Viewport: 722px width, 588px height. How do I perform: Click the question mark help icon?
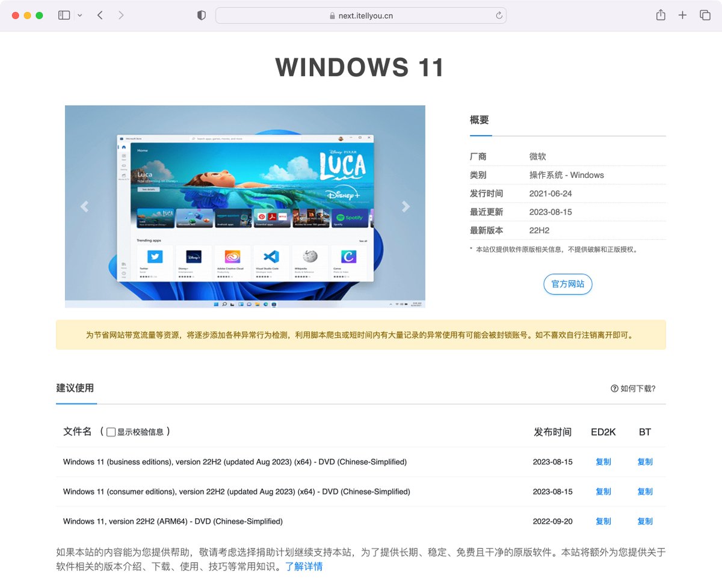(614, 389)
